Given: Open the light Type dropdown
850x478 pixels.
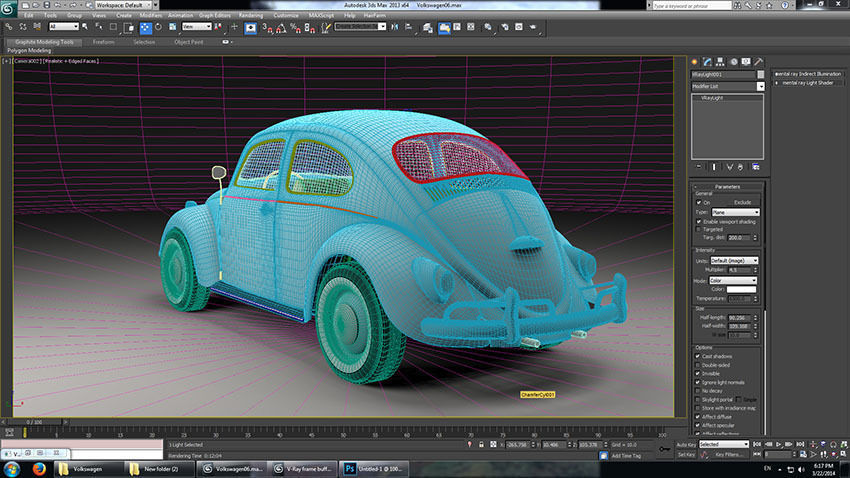Looking at the screenshot, I should point(735,212).
